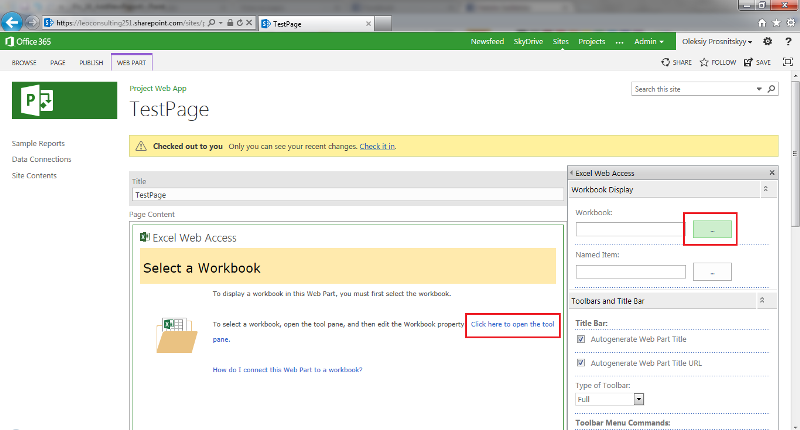Open address bar dropdown arrow
Screen dimensions: 800x430
click(220, 22)
